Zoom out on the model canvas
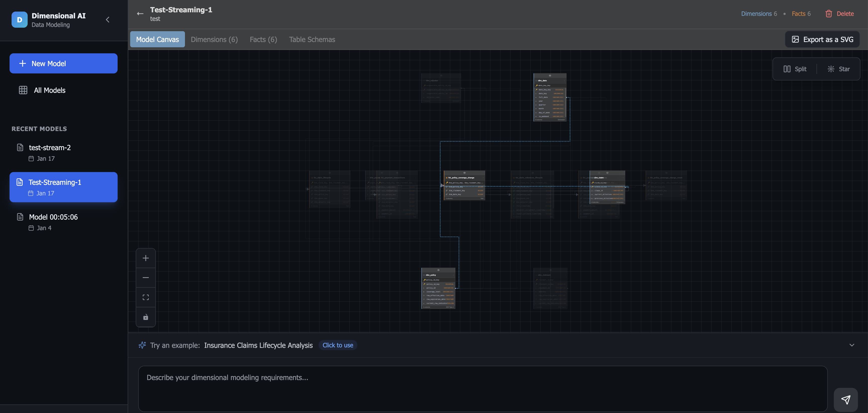The width and height of the screenshot is (868, 413). (146, 277)
